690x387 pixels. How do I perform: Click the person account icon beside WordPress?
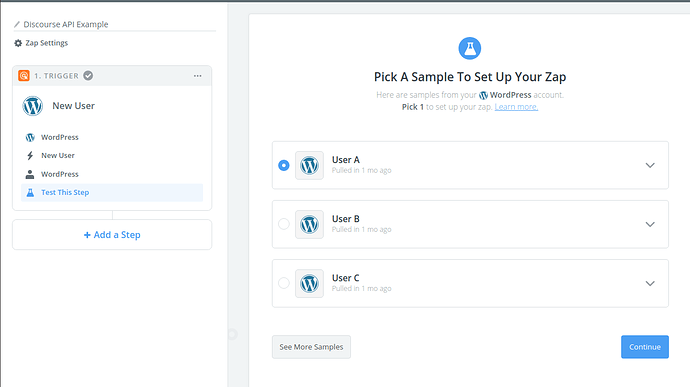tap(29, 174)
